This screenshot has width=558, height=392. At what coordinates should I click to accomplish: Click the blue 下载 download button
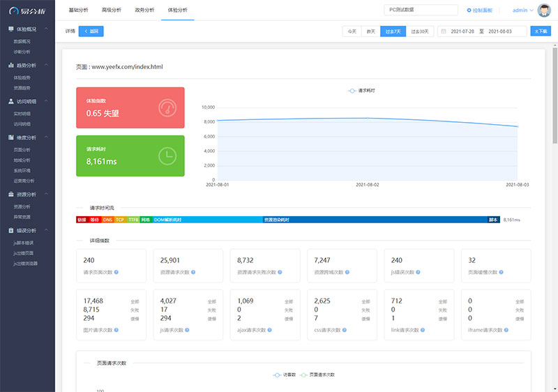point(540,31)
